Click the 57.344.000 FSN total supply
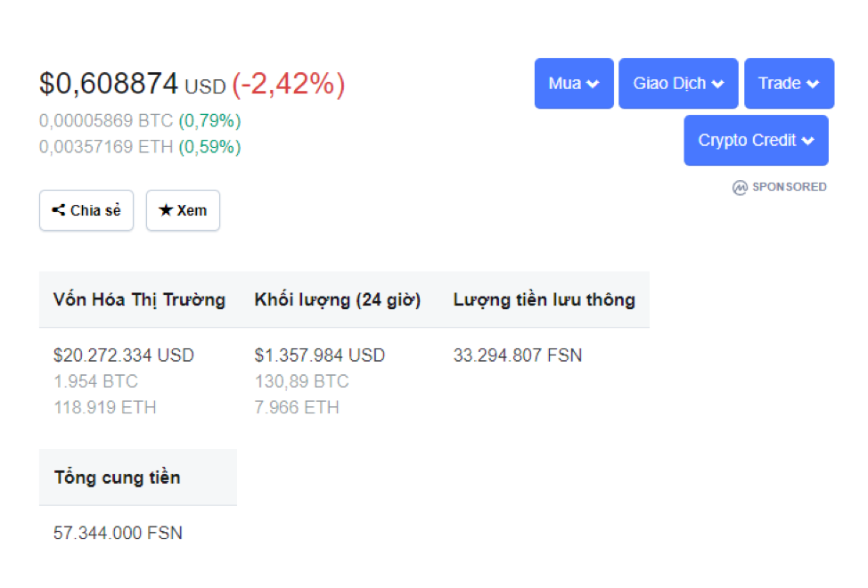868x588 pixels. tap(118, 533)
